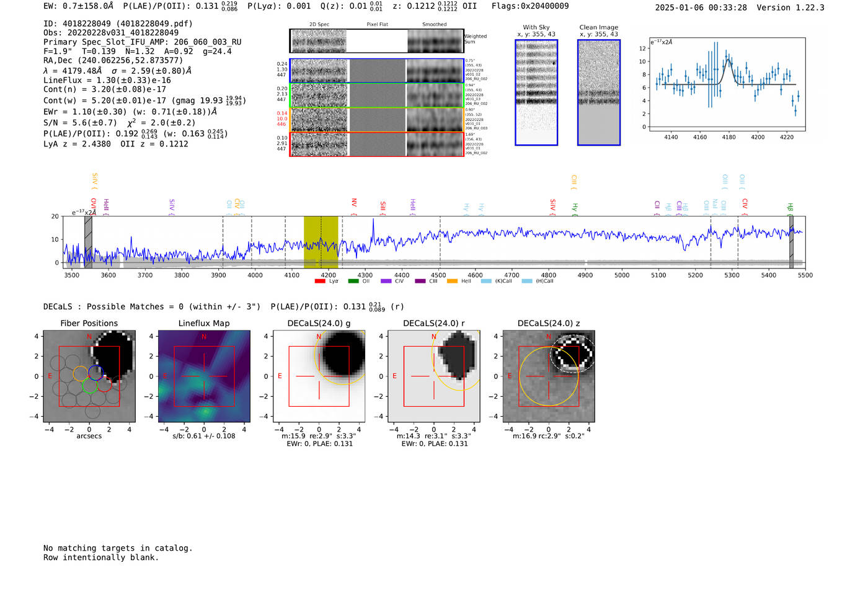Image resolution: width=868 pixels, height=591 pixels.
Task: Click the red-bordered 2D spectrum row
Action: pos(377,144)
